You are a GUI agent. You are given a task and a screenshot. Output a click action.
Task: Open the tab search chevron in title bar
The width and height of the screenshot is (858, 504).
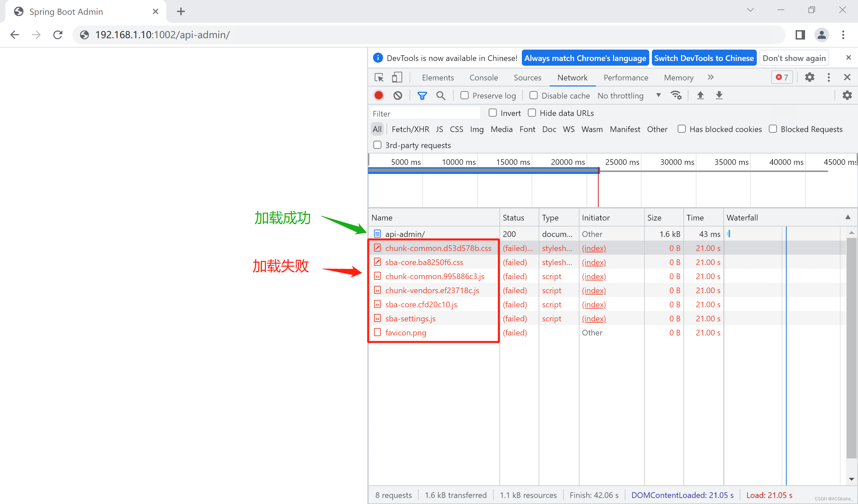750,10
